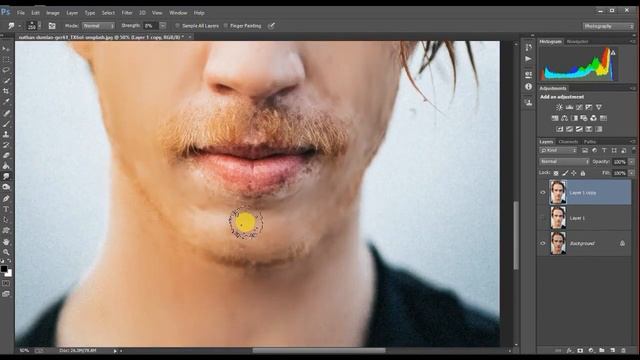Image resolution: width=640 pixels, height=360 pixels.
Task: Add Brightness/Contrast adjustment
Action: [x=559, y=107]
